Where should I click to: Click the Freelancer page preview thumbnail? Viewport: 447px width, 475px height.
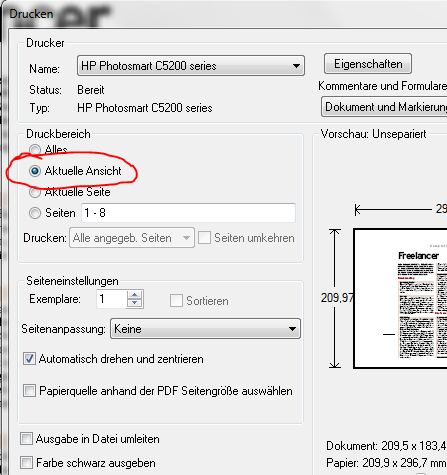coord(400,299)
